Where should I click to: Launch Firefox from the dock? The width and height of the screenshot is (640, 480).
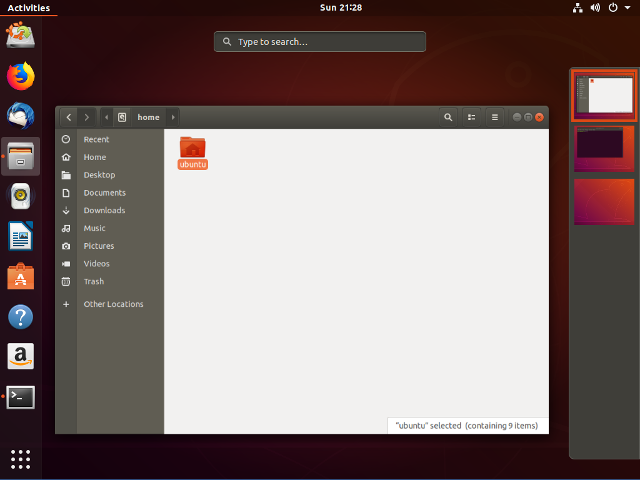click(20, 75)
